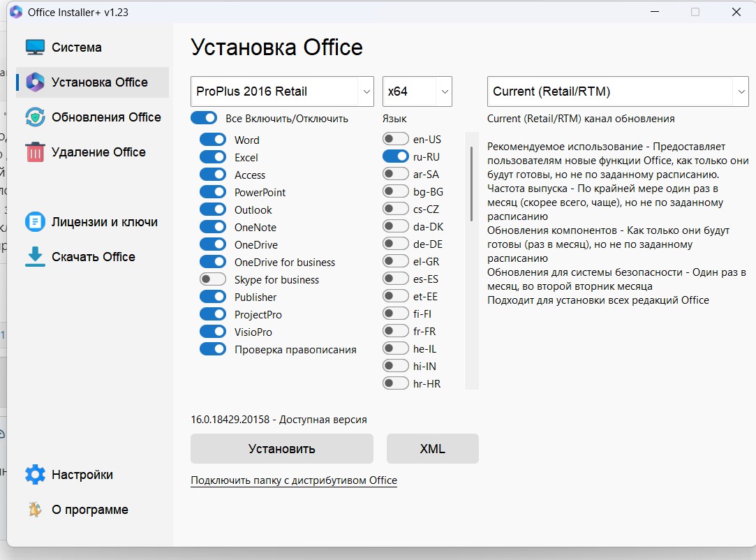Image resolution: width=756 pixels, height=560 pixels.
Task: Open Удаление Office section
Action: tap(92, 152)
